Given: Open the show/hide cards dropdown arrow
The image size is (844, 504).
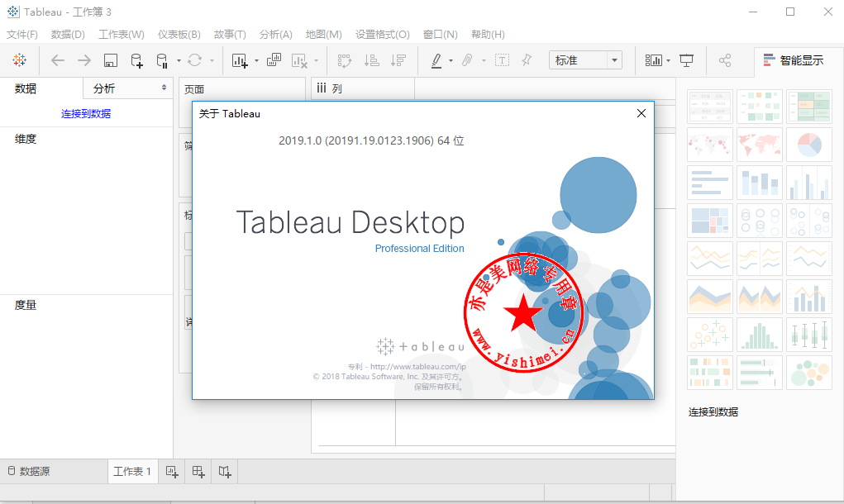Looking at the screenshot, I should (668, 61).
